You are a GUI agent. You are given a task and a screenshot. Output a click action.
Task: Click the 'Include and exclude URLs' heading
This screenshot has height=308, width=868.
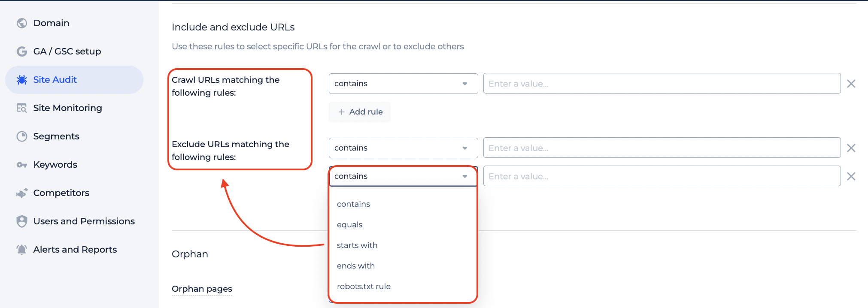[233, 27]
